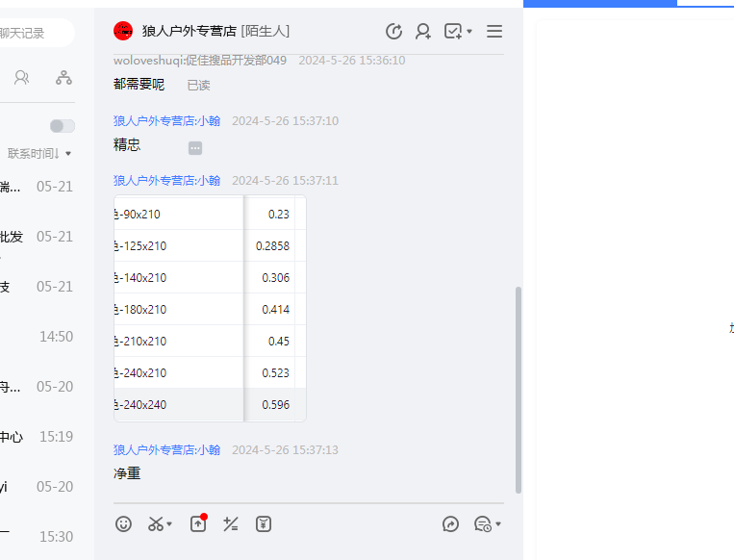This screenshot has height=560, width=734.
Task: Click the plus-slash-minus calculator icon
Action: tap(231, 524)
